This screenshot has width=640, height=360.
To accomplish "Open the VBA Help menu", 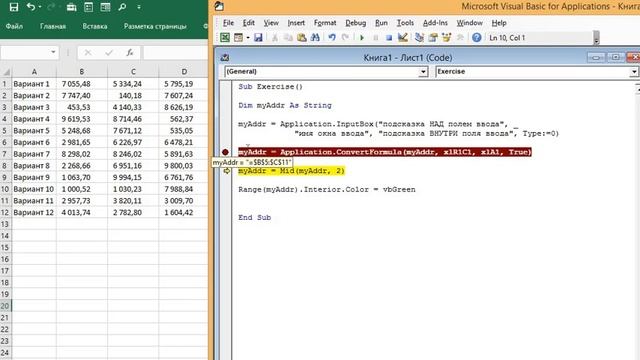I will pyautogui.click(x=499, y=23).
